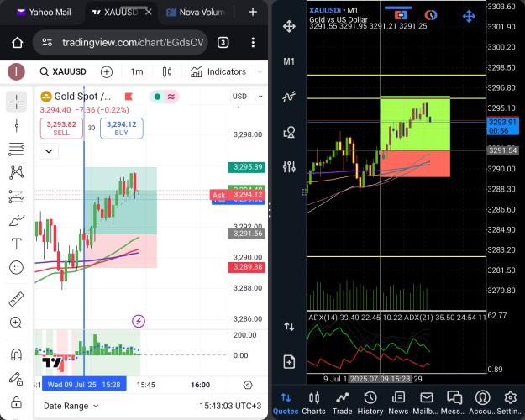
Task: Click the MT5 orange blue circle icon
Action: click(431, 15)
